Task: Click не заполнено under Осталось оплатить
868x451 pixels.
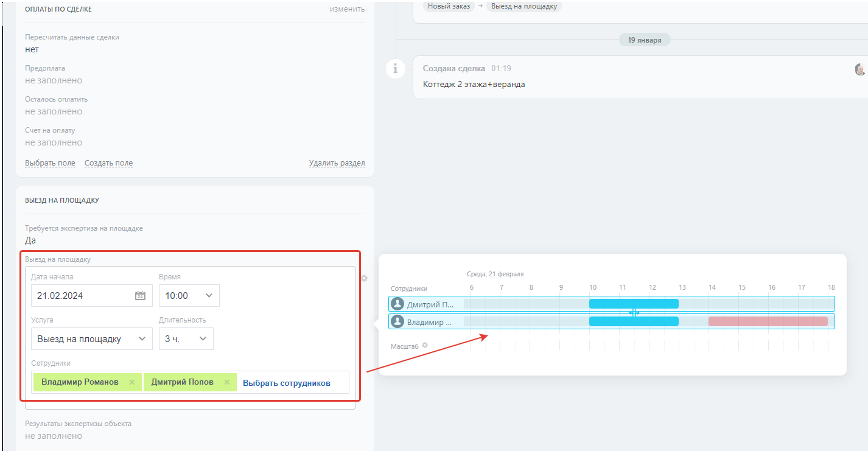Action: point(54,111)
